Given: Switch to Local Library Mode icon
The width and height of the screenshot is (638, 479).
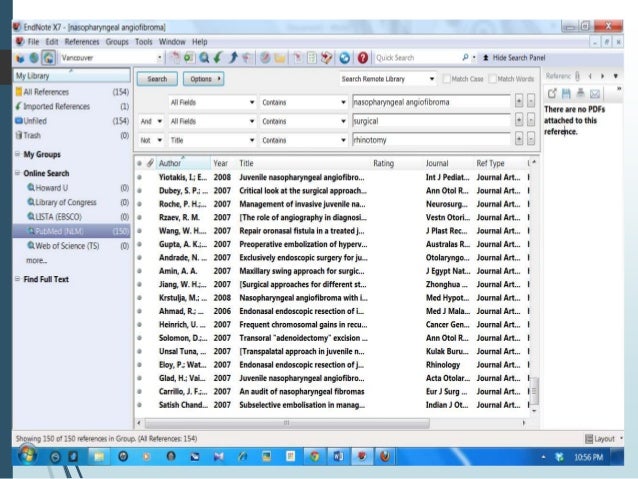Looking at the screenshot, I should click(x=20, y=58).
